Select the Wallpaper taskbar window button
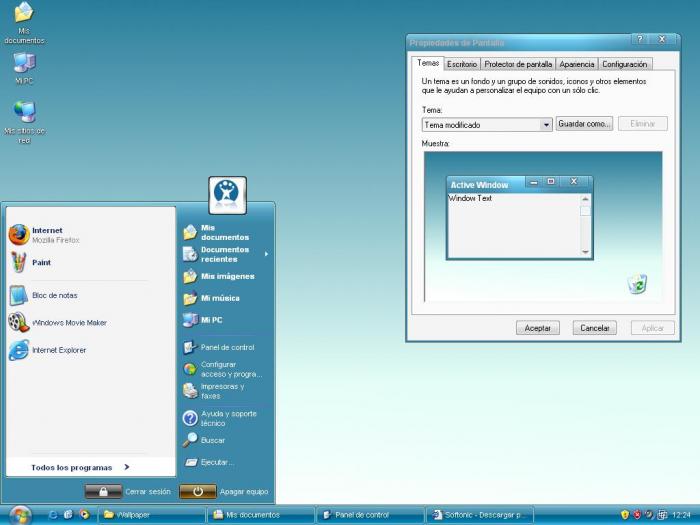 (152, 515)
